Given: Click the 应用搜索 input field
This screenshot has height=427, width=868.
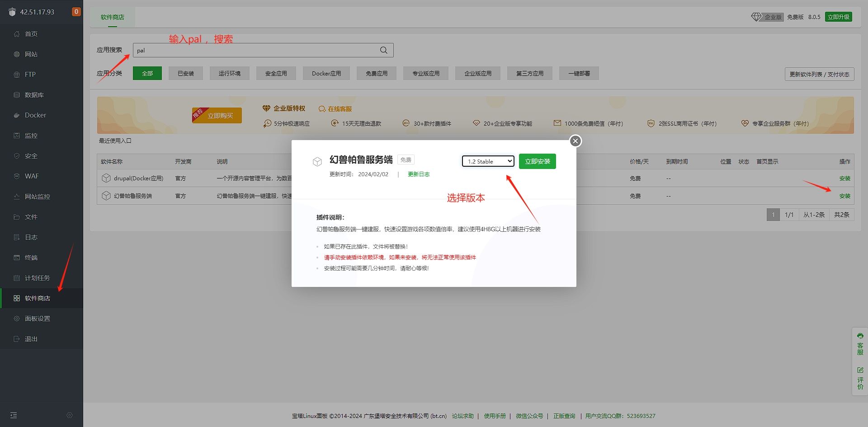Looking at the screenshot, I should pos(263,50).
